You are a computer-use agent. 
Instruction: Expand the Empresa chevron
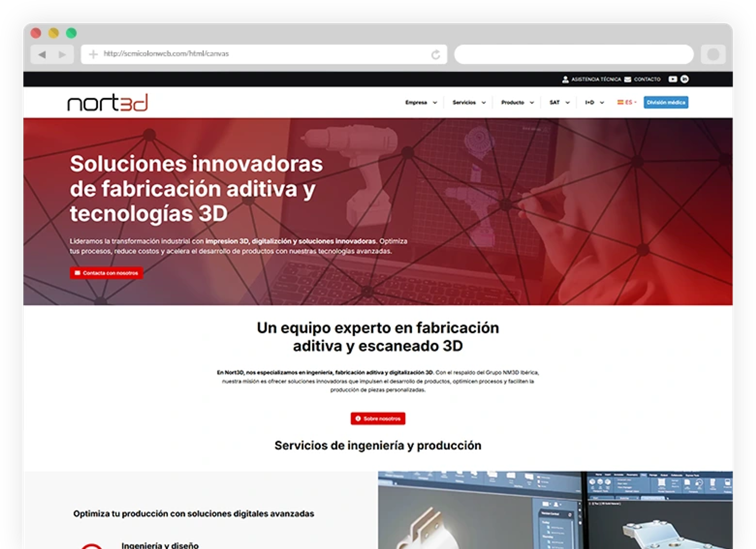(435, 103)
